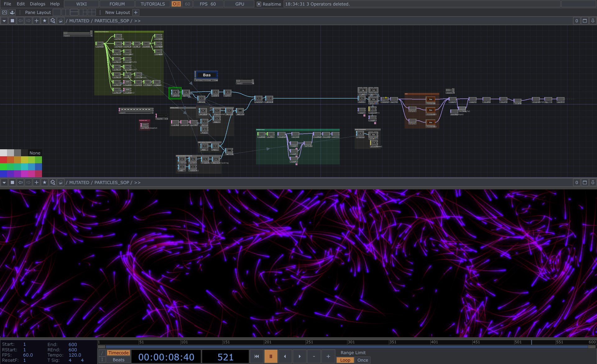Select the four-quadrant pane layout icon
Viewport: 597px width, 364px height.
[x=92, y=12]
